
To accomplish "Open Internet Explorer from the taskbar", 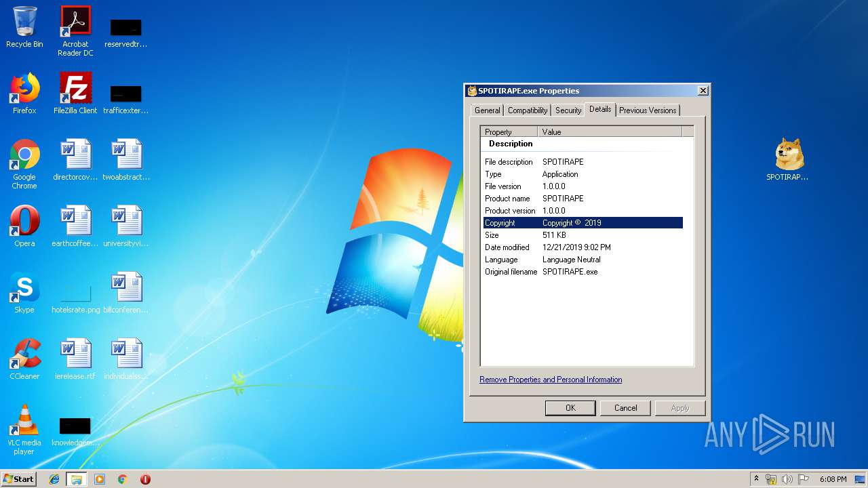I will click(54, 479).
